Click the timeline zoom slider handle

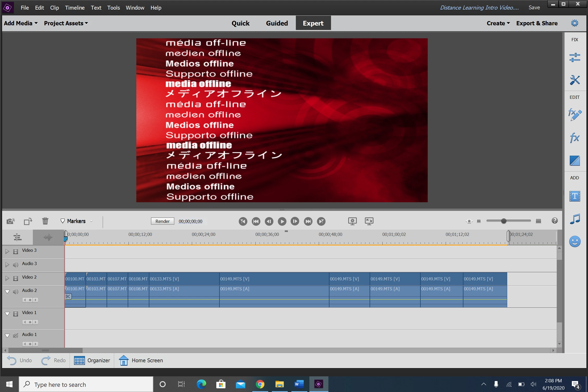click(504, 221)
